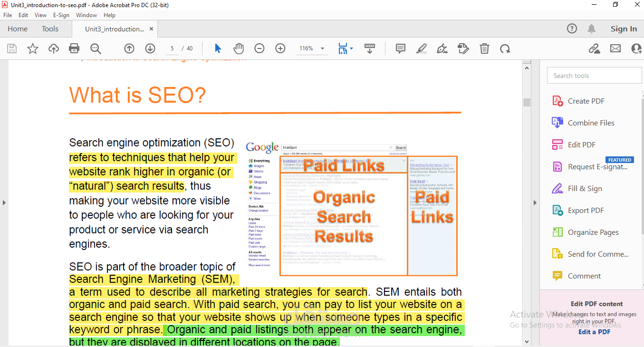This screenshot has height=347, width=644.
Task: Switch to the Tools tab
Action: [x=50, y=29]
